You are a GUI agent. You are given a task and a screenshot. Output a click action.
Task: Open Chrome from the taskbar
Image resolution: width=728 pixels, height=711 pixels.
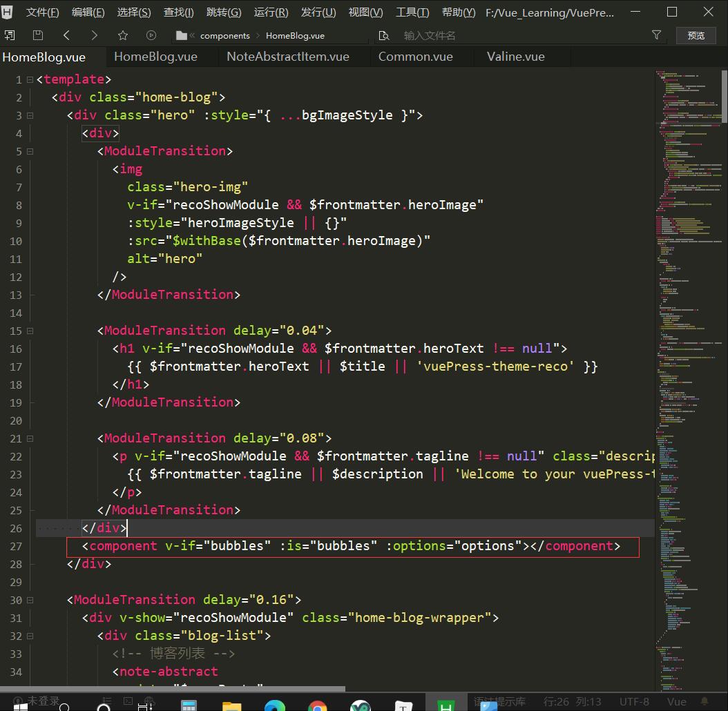pos(317,705)
